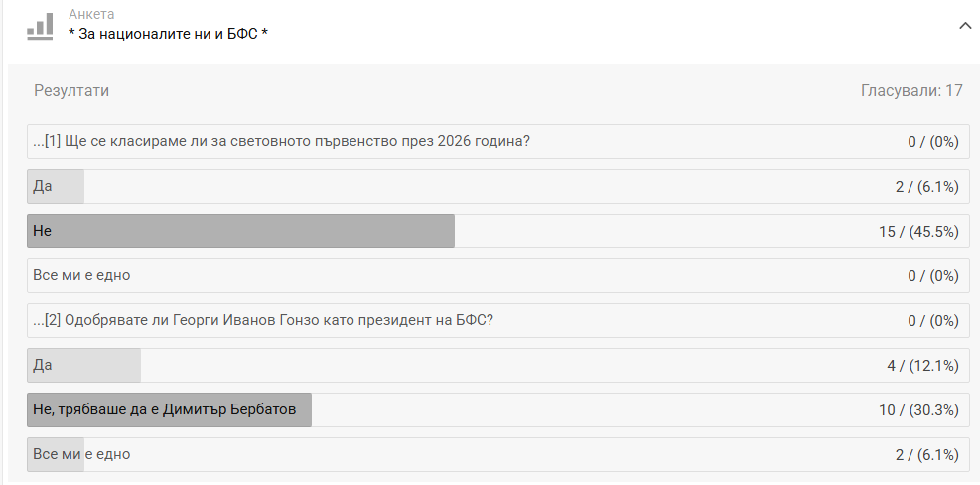Select question row about 2026 world championship

(x=498, y=141)
